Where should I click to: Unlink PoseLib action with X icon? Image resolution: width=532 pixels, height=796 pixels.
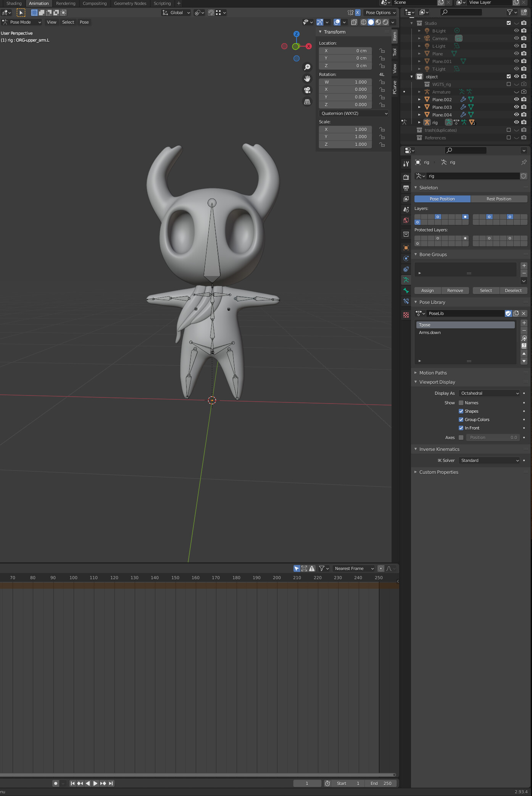pyautogui.click(x=524, y=313)
